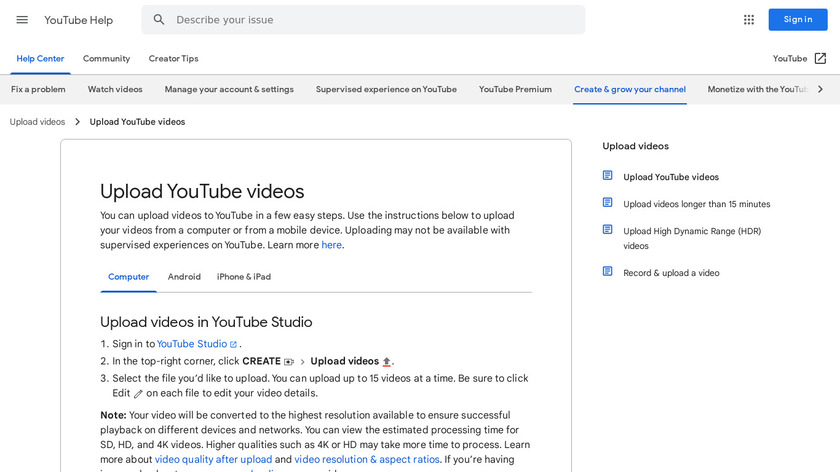Select the iPhone & iPad instructions tab

pos(244,277)
